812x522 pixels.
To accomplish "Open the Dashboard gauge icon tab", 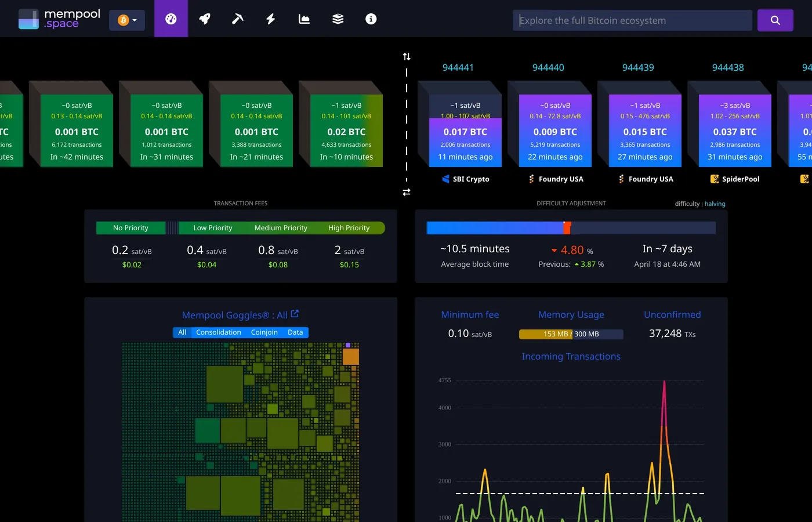I will 171,19.
